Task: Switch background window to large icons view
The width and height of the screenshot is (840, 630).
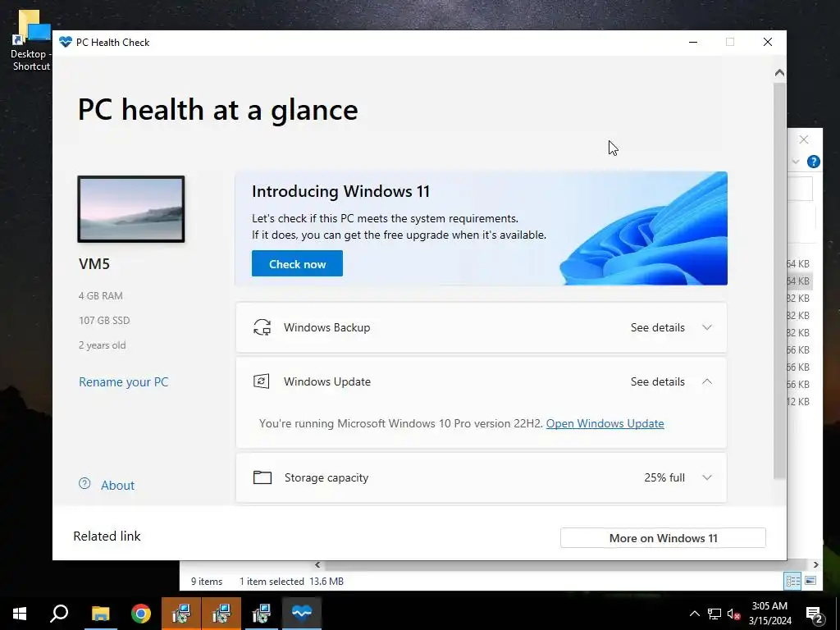Action: pyautogui.click(x=810, y=581)
